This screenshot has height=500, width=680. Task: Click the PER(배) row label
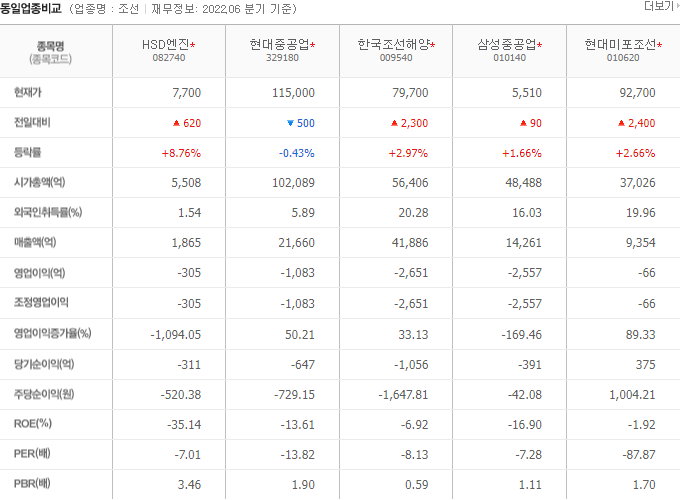pyautogui.click(x=32, y=454)
